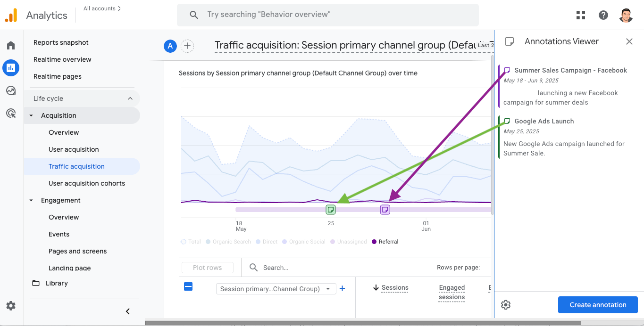
Task: Open the All accounts selector
Action: pos(102,8)
